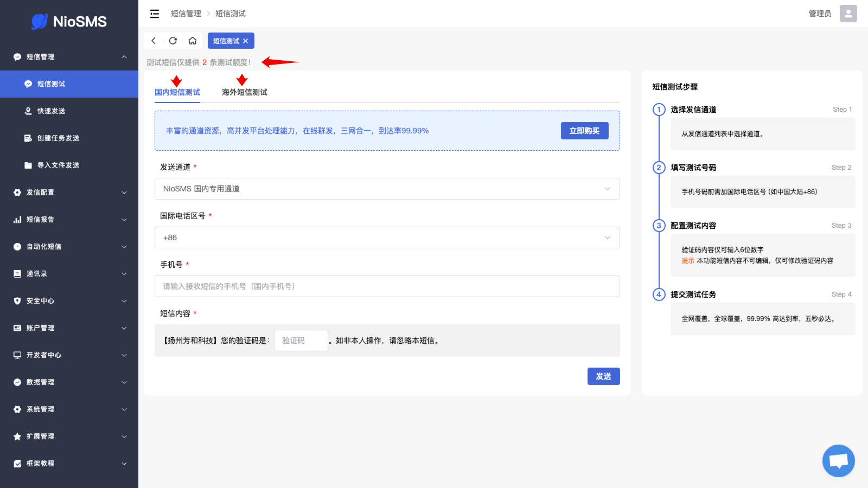This screenshot has height=488, width=868.
Task: Open the 国际电话区号 +86 dropdown
Action: click(x=387, y=237)
